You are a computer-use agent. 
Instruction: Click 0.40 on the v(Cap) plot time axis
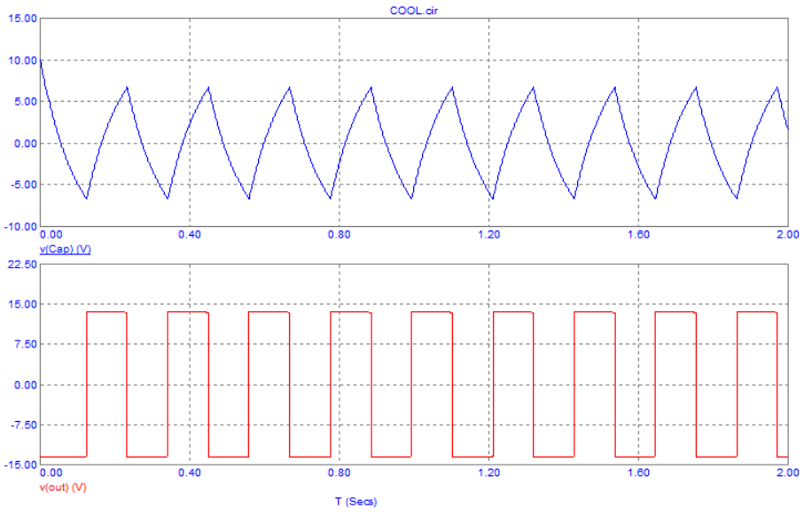tap(190, 235)
